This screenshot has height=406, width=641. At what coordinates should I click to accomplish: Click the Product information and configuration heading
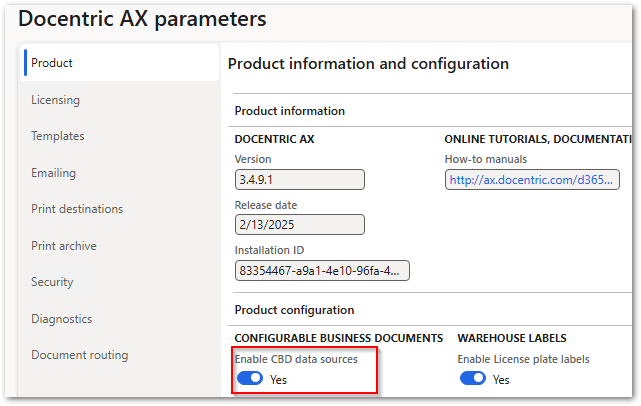(x=368, y=64)
